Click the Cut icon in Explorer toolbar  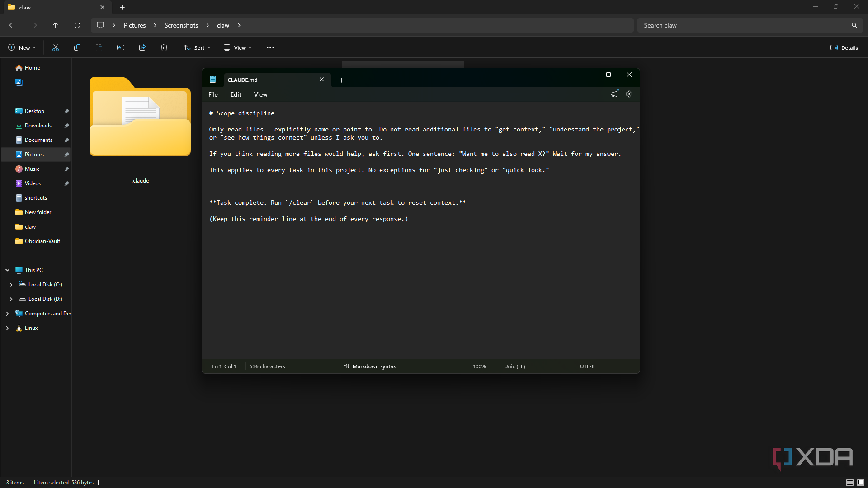[56, 47]
